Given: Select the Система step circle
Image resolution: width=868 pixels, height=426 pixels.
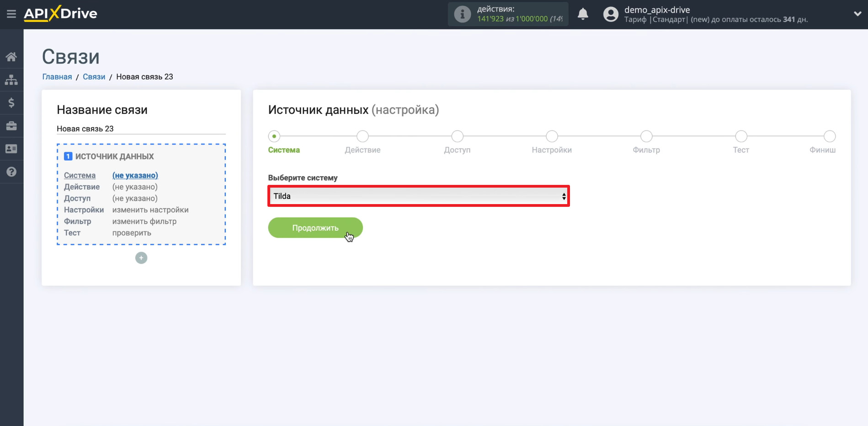Looking at the screenshot, I should 274,136.
